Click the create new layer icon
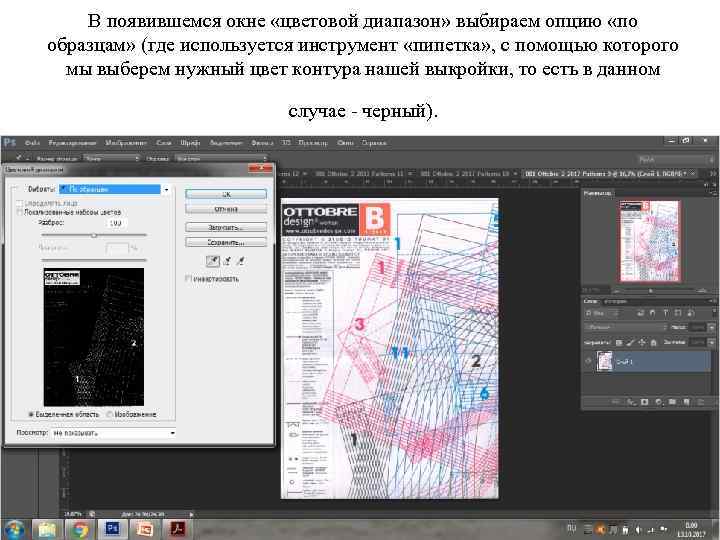 pyautogui.click(x=686, y=402)
